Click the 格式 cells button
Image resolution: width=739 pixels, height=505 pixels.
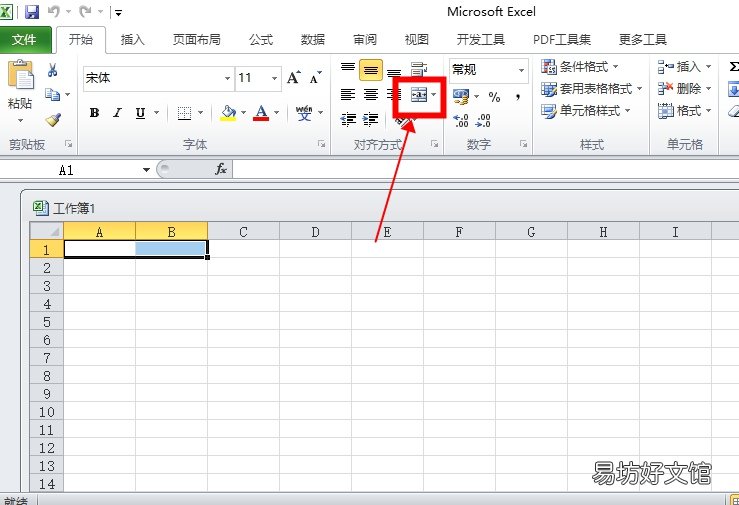(x=684, y=111)
